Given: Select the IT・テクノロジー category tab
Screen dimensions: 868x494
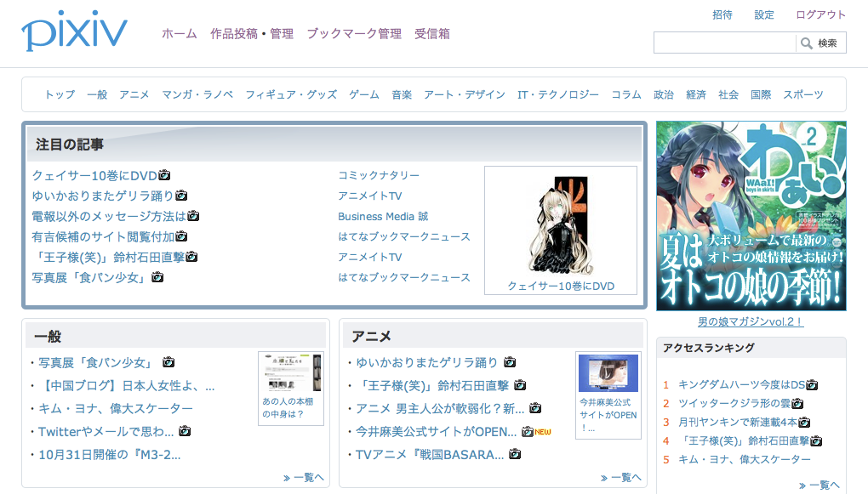Looking at the screenshot, I should click(558, 94).
